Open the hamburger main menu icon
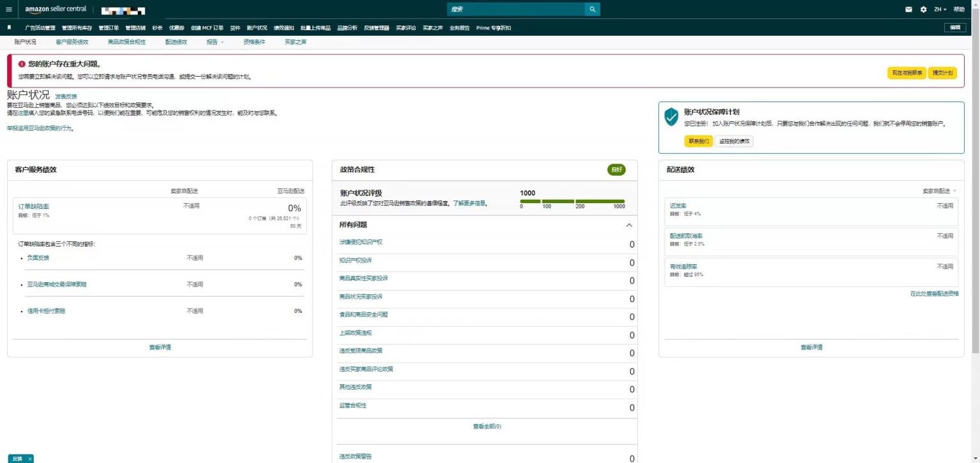980x463 pixels. tap(9, 10)
